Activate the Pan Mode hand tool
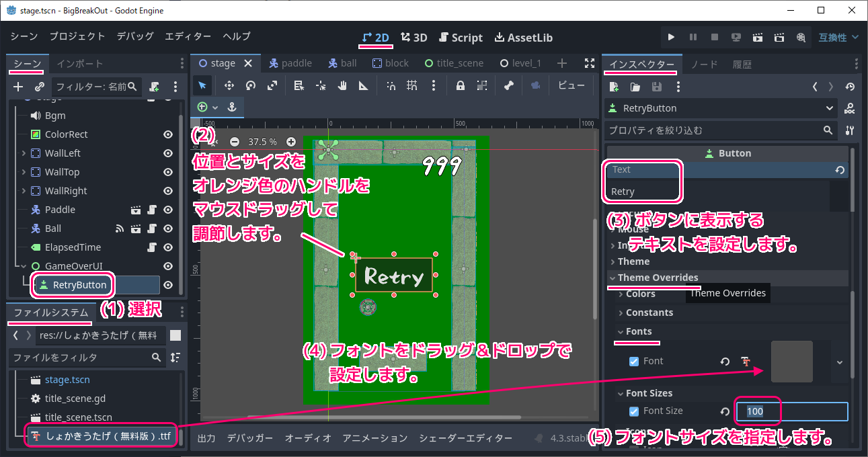This screenshot has width=868, height=457. pos(342,85)
